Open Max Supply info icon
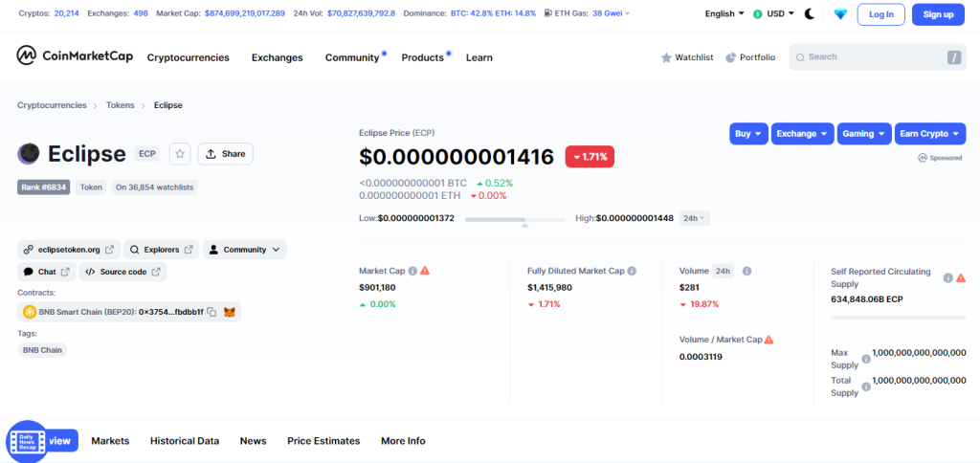 (866, 359)
